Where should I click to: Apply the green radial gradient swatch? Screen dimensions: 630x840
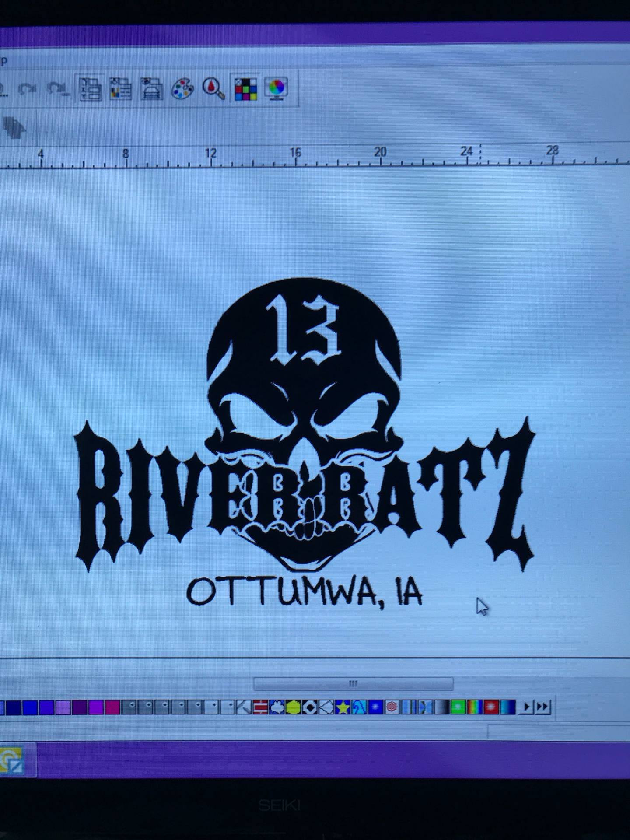pos(458,707)
